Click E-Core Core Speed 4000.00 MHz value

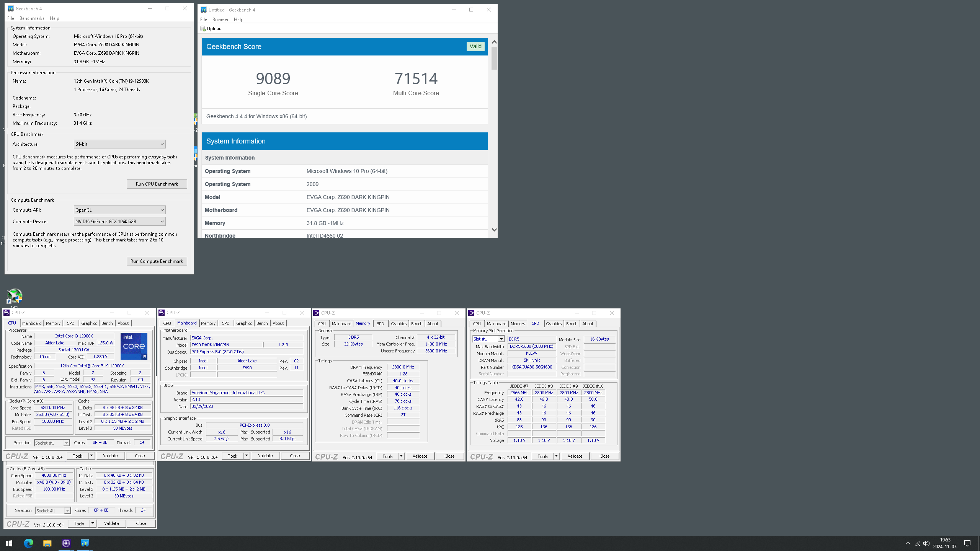(54, 475)
